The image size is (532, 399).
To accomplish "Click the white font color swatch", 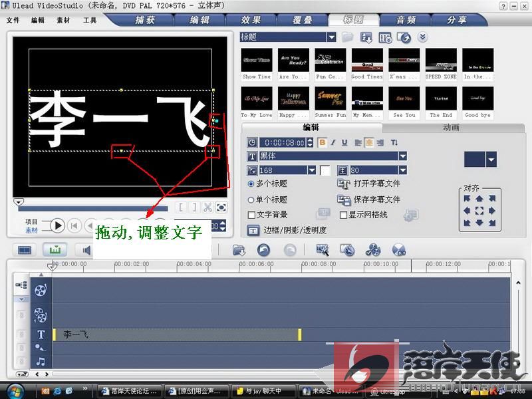I will [x=325, y=170].
